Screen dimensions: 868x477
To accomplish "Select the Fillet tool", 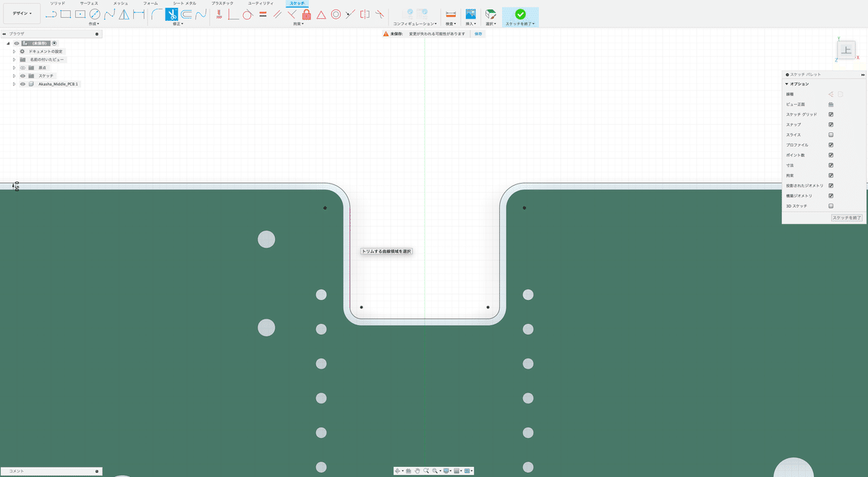I will point(157,14).
